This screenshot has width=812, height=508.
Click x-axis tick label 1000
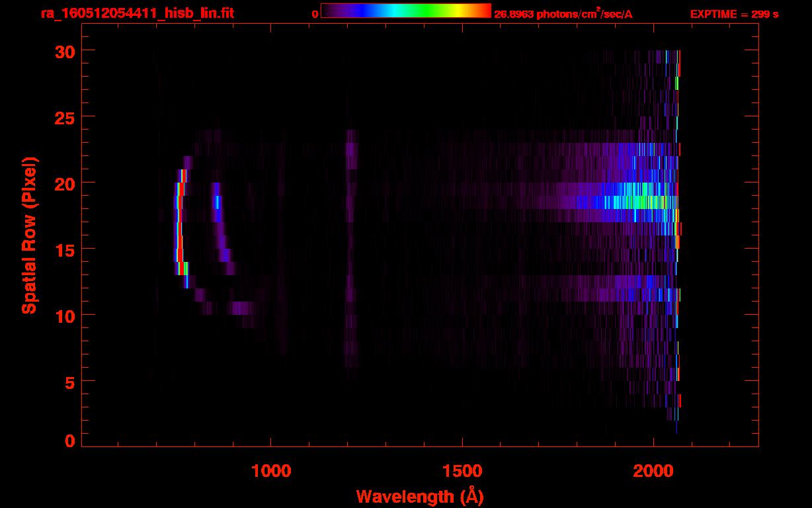[x=271, y=470]
